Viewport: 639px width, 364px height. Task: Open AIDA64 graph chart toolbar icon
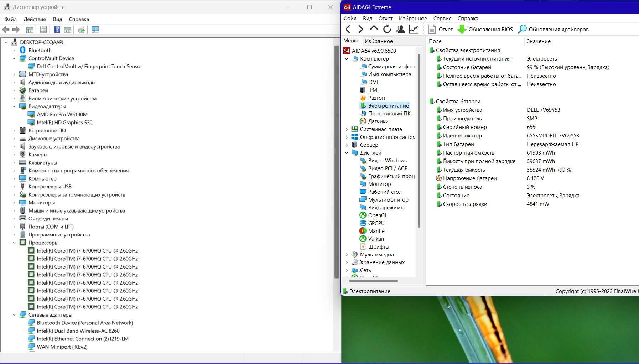click(414, 29)
